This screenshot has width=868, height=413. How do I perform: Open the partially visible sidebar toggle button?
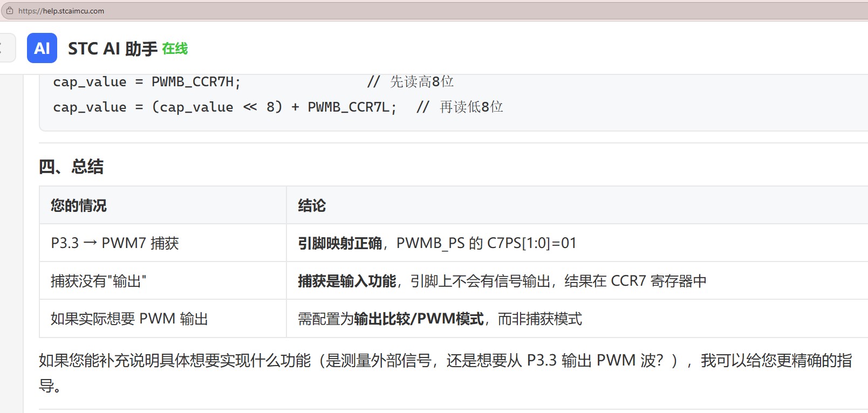pos(6,48)
